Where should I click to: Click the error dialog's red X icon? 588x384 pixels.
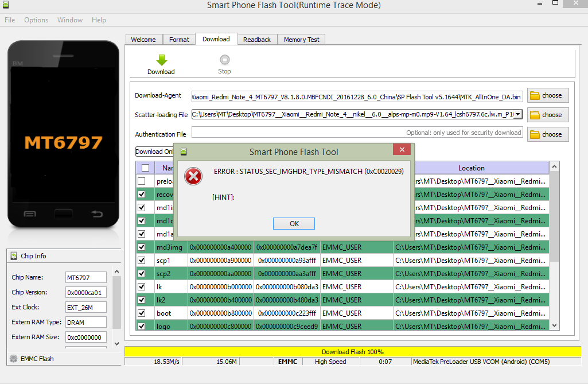pos(193,176)
